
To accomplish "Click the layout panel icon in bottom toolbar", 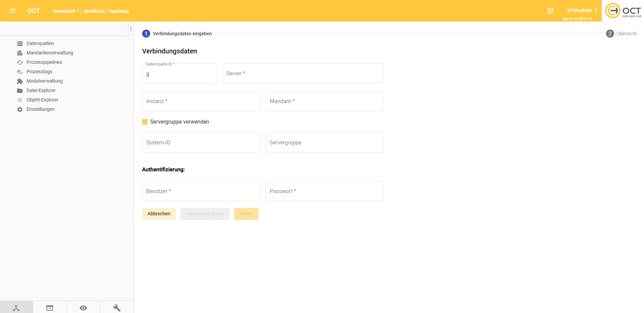I will click(49, 307).
